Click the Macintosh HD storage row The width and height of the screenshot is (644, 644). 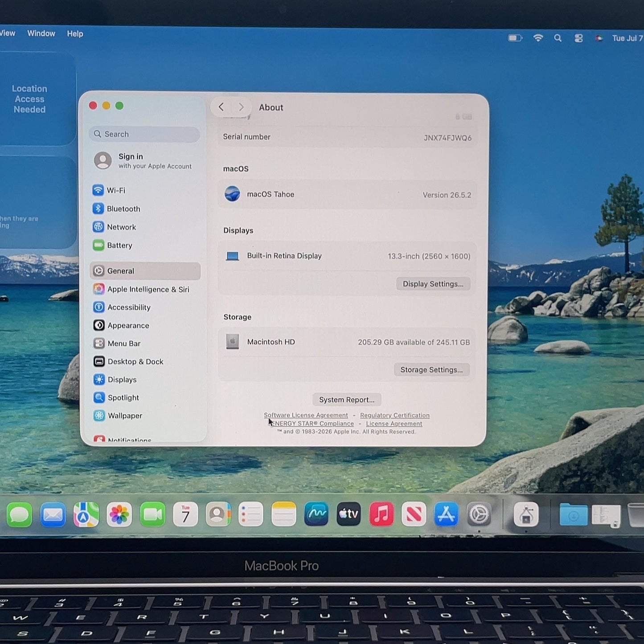tap(347, 342)
